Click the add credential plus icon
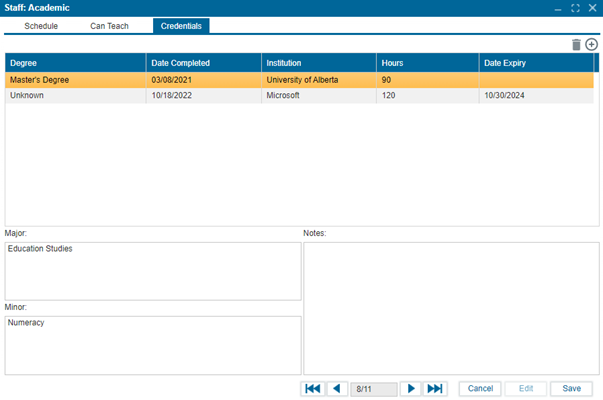 [592, 45]
